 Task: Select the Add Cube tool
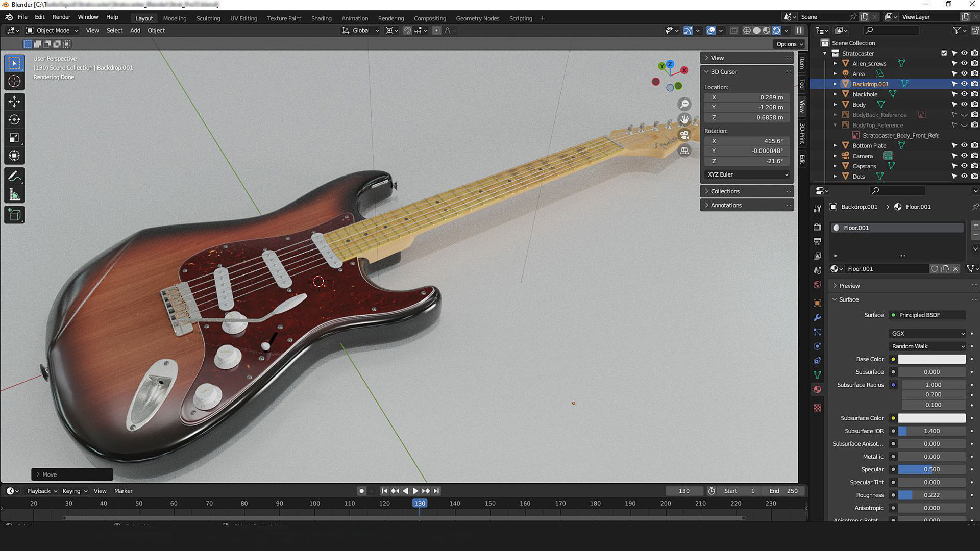14,215
